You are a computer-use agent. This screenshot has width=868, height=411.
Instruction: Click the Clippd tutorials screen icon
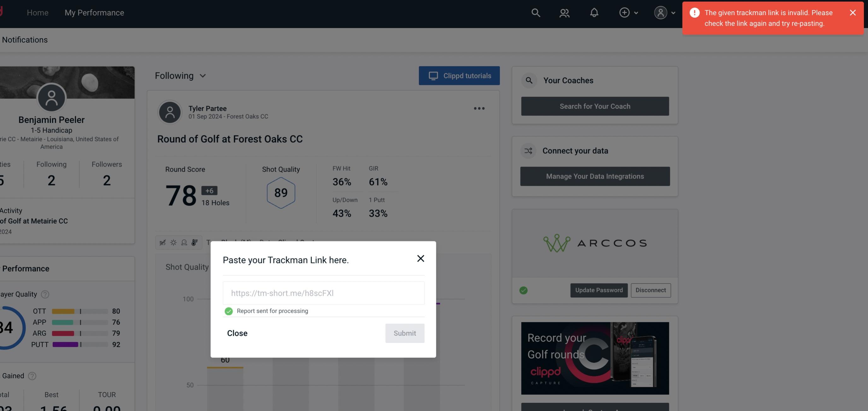pyautogui.click(x=433, y=75)
